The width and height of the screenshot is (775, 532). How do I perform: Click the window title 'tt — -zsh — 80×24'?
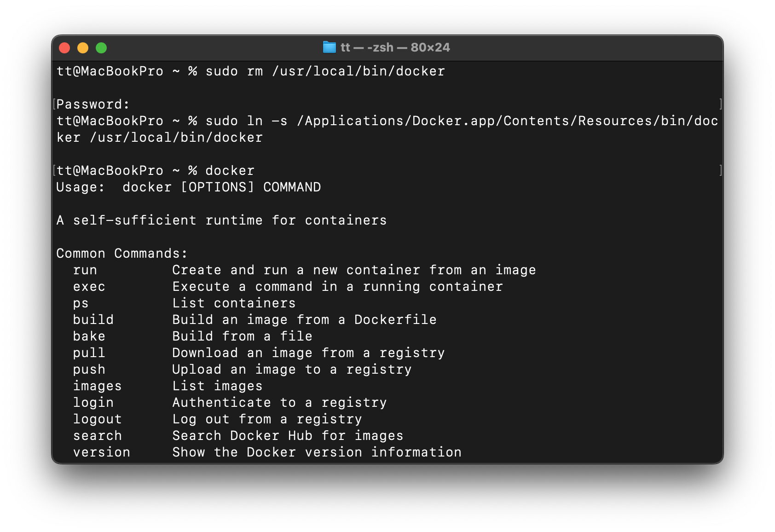395,47
